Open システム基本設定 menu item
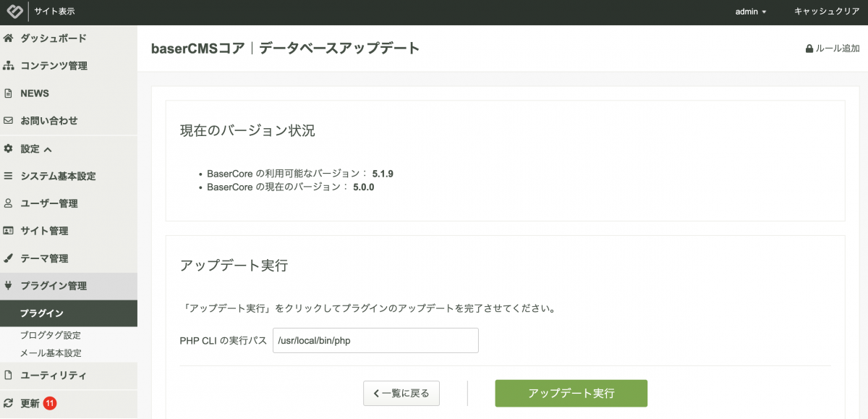The image size is (868, 419). (x=58, y=177)
